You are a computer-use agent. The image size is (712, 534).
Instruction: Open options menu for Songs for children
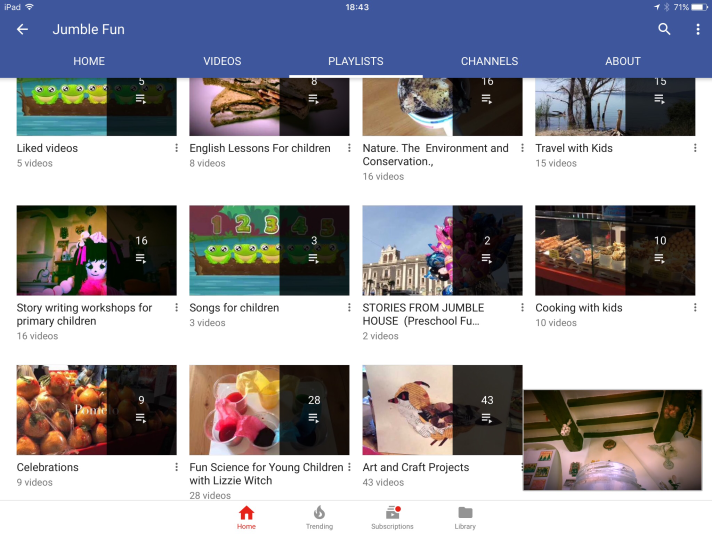pyautogui.click(x=350, y=308)
